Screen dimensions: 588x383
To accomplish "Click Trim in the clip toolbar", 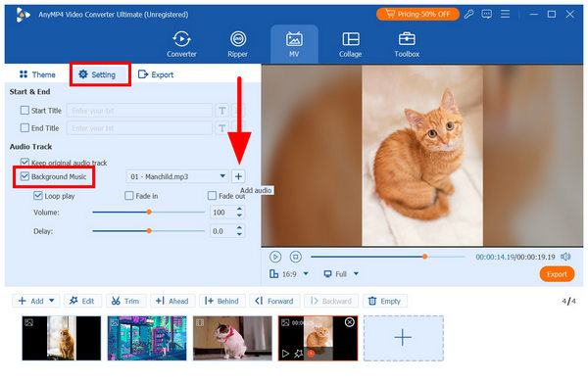I will pos(125,301).
